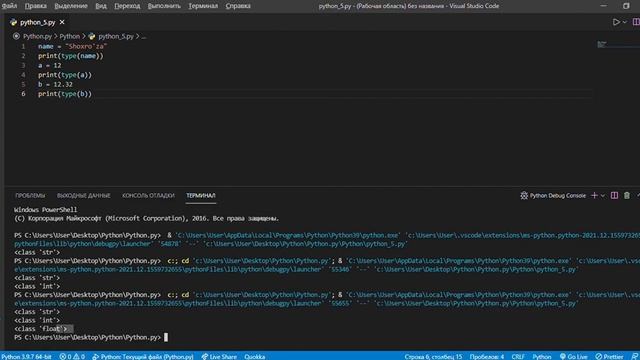640x360 pixels.
Task: Click the <class 'float'> output line
Action: 40,329
